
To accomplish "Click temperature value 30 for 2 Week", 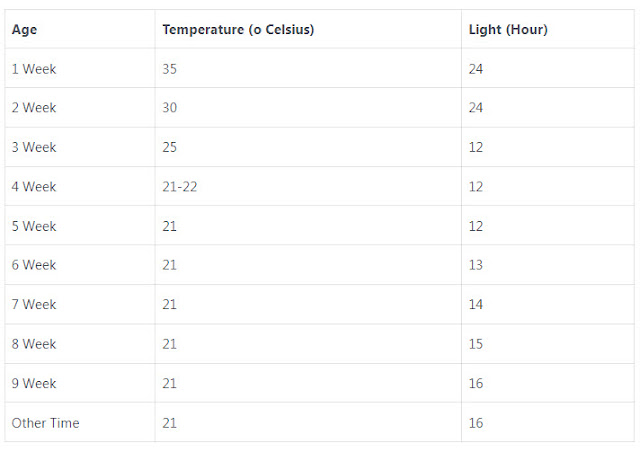I will pyautogui.click(x=169, y=107).
